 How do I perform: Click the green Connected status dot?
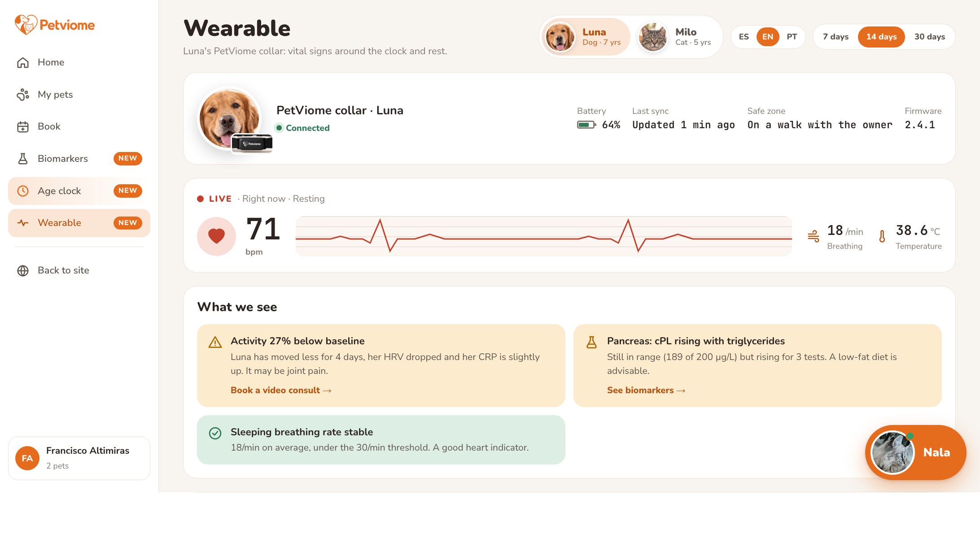(279, 128)
